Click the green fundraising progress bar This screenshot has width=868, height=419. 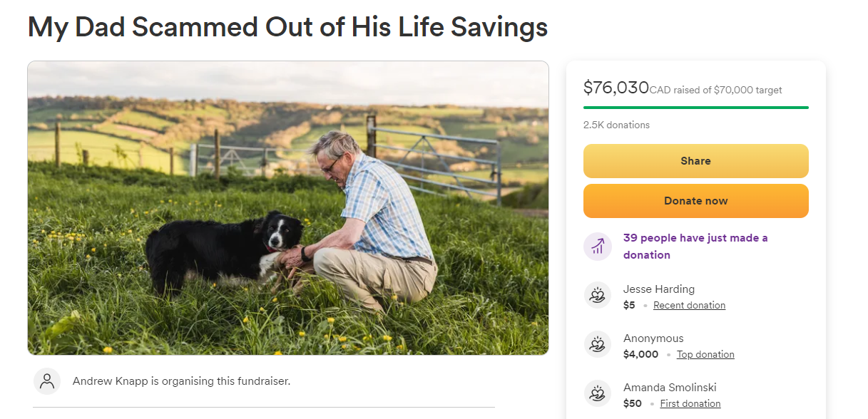(695, 108)
